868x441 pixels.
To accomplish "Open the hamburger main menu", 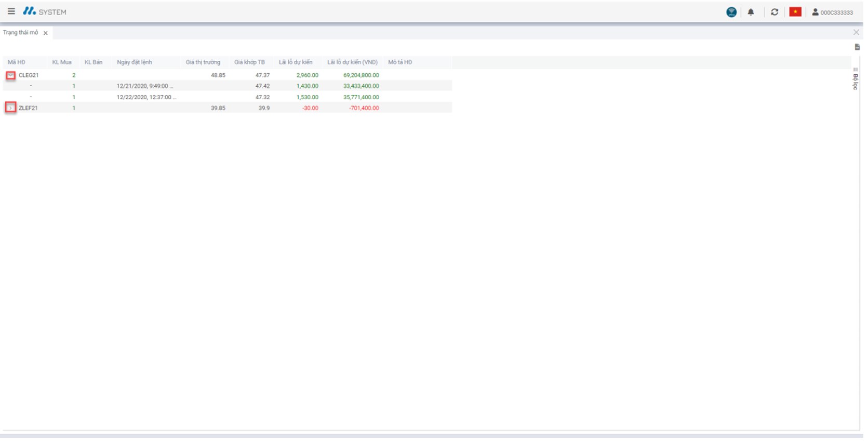I will pyautogui.click(x=11, y=11).
